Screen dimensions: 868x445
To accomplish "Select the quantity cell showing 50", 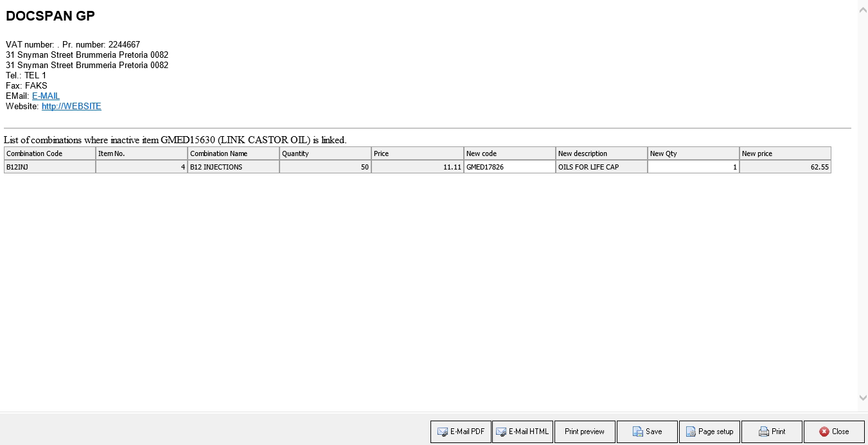I will (x=326, y=167).
